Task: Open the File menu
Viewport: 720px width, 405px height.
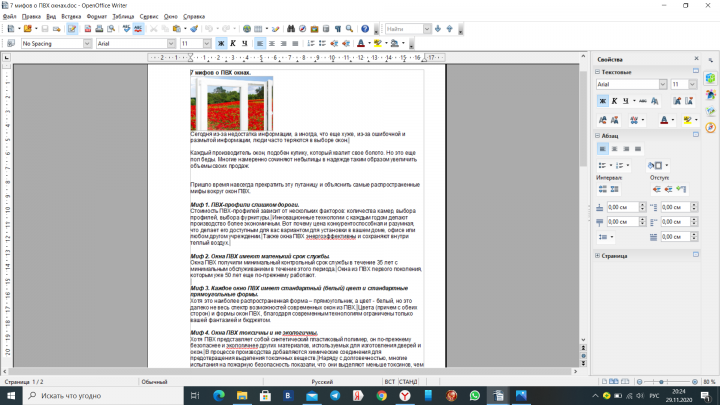Action: 9,17
